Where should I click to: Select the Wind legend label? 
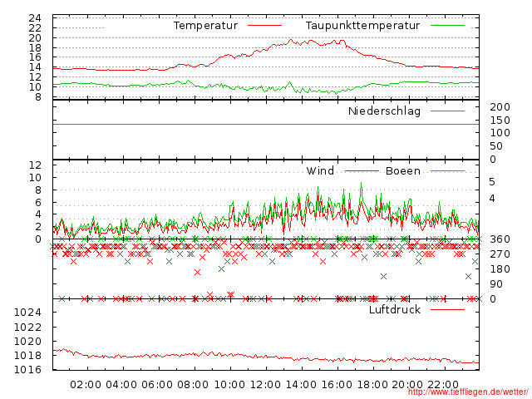pyautogui.click(x=320, y=170)
